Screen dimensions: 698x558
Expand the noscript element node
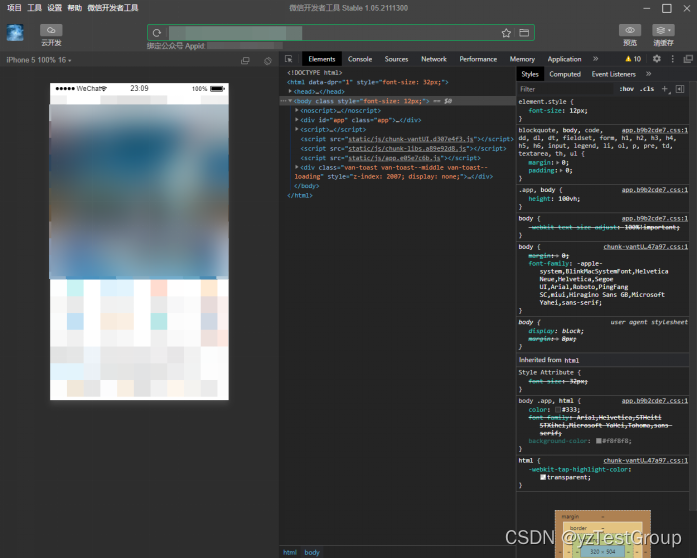pos(297,110)
